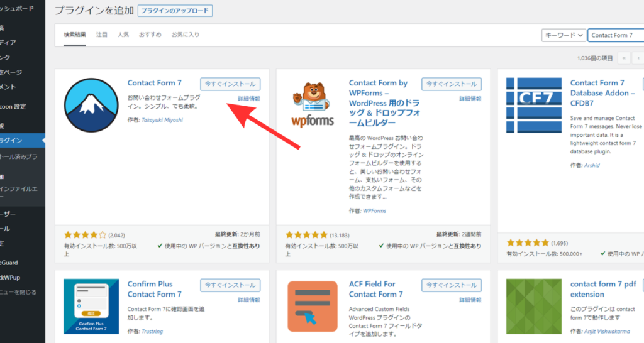Open author link Trustring
The width and height of the screenshot is (644, 343).
pyautogui.click(x=152, y=332)
